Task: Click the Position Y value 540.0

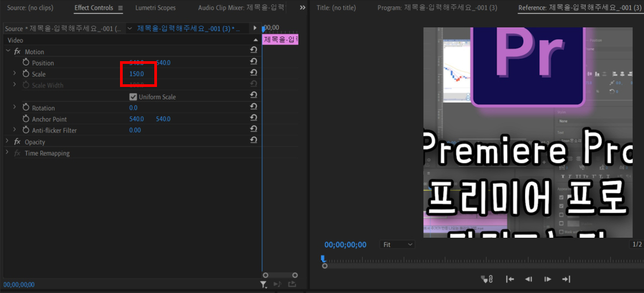Action: (163, 63)
